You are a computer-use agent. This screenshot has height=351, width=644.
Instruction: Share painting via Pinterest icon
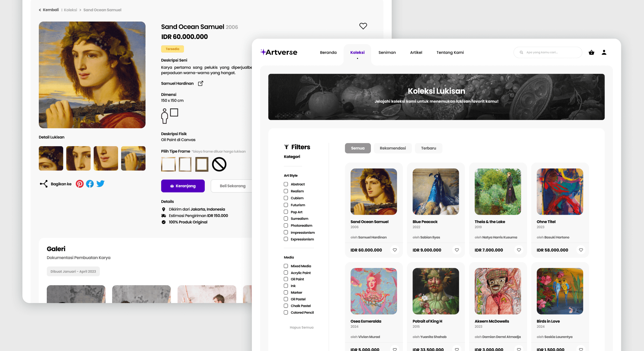click(x=80, y=184)
